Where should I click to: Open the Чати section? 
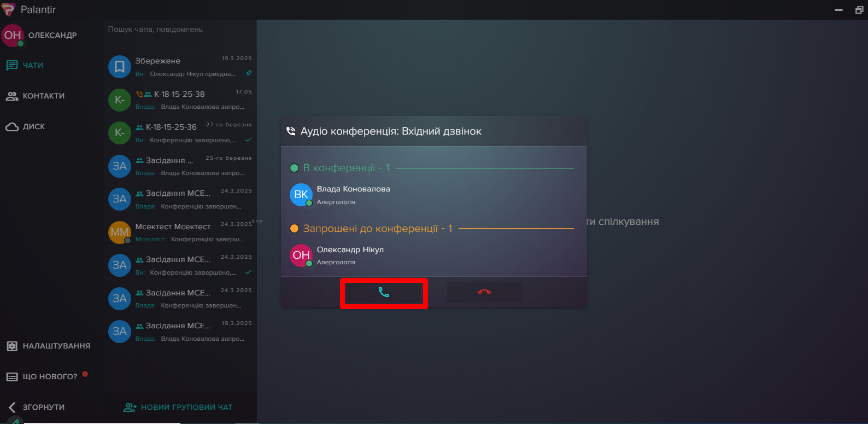33,65
